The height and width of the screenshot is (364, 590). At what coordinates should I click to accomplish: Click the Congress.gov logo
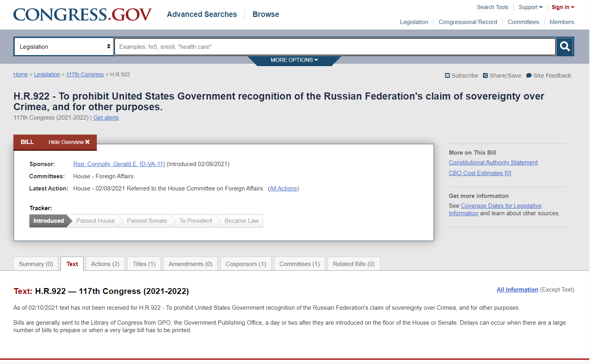pyautogui.click(x=82, y=15)
